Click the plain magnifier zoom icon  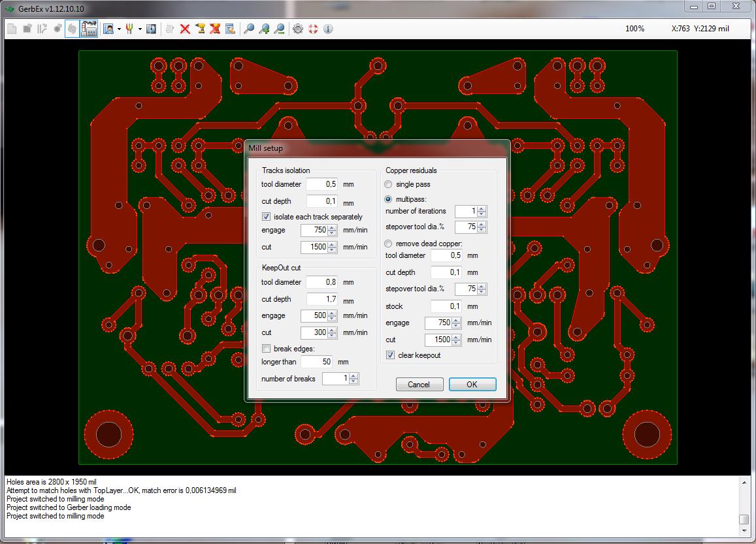pyautogui.click(x=249, y=29)
